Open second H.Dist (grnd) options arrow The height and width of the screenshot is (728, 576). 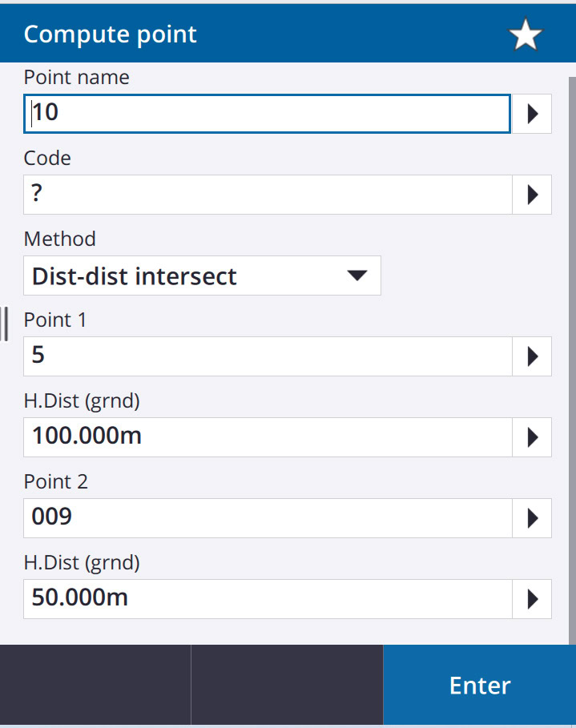point(532,599)
